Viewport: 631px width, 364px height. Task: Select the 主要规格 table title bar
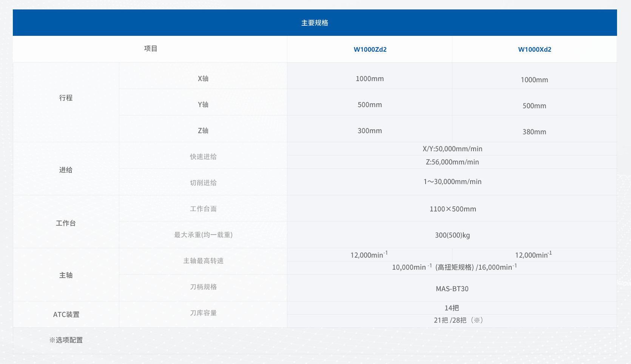tap(315, 23)
